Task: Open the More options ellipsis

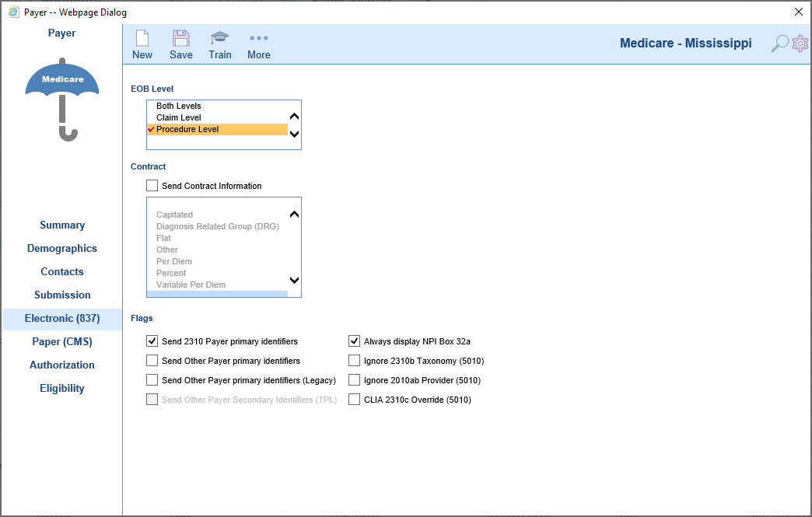Action: click(x=258, y=38)
